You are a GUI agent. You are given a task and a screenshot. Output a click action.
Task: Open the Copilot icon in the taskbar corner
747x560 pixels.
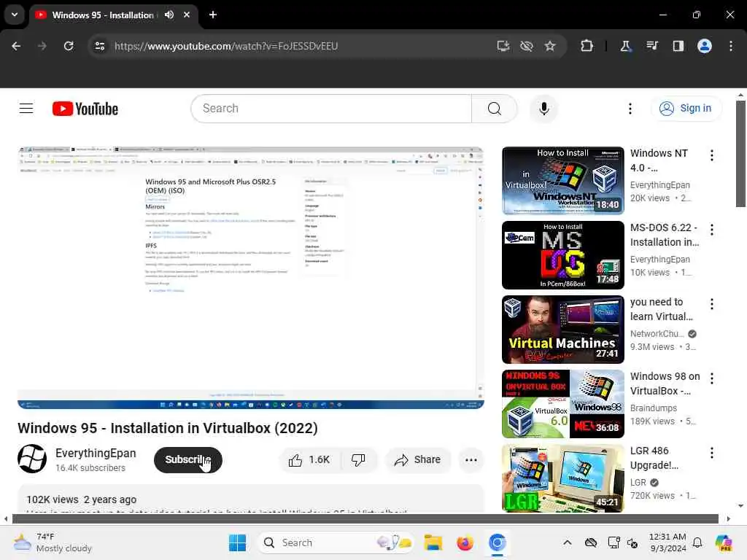coord(724,542)
